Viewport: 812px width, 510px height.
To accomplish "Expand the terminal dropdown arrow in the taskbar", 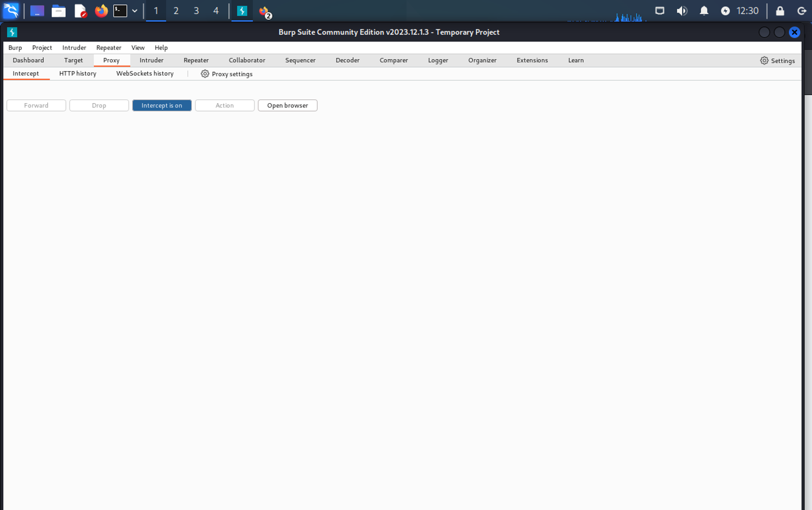I will click(135, 11).
